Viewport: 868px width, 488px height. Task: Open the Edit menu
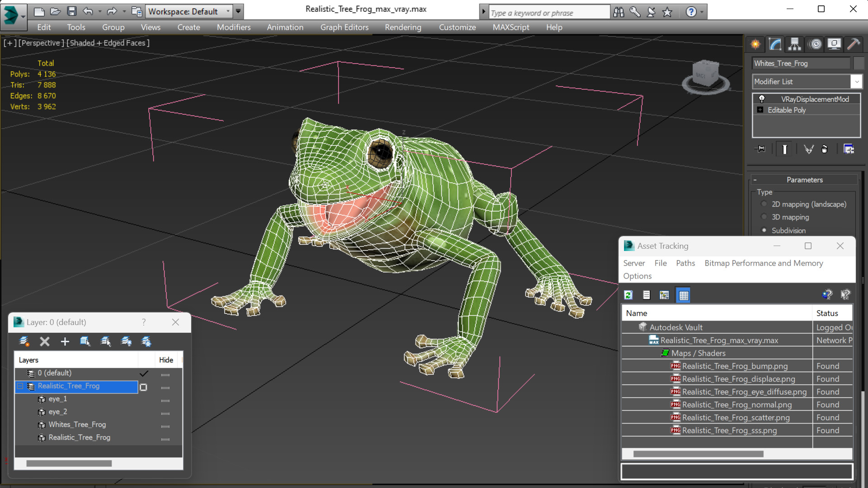(44, 27)
